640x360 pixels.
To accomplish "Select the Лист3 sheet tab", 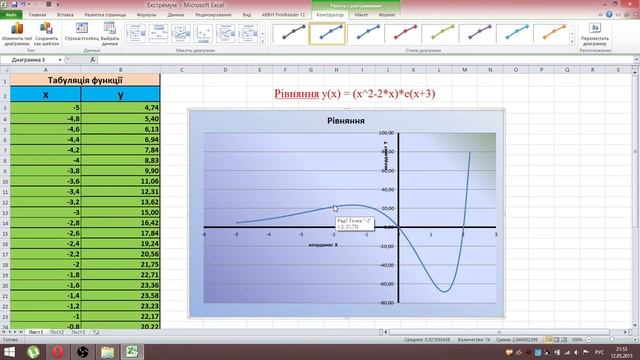I will pos(78,332).
